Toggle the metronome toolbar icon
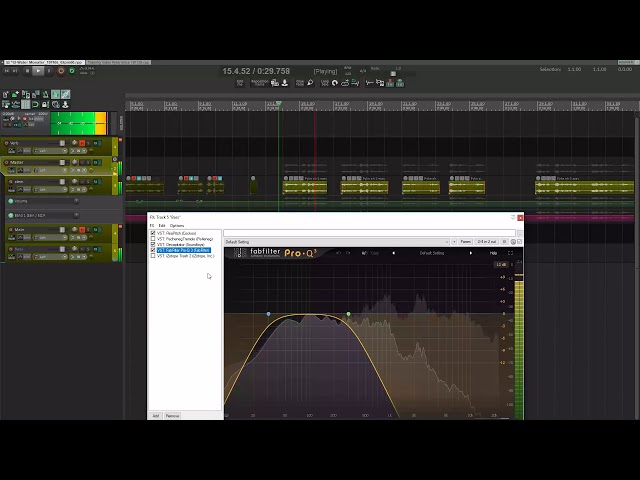 pos(45,95)
